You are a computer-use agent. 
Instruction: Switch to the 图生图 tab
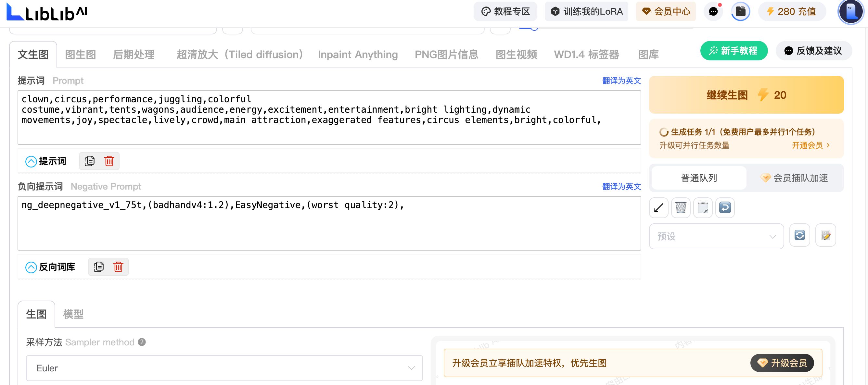point(80,55)
